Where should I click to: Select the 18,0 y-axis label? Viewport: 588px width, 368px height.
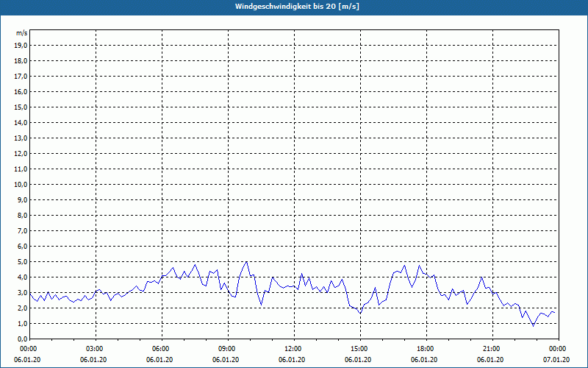[x=22, y=61]
